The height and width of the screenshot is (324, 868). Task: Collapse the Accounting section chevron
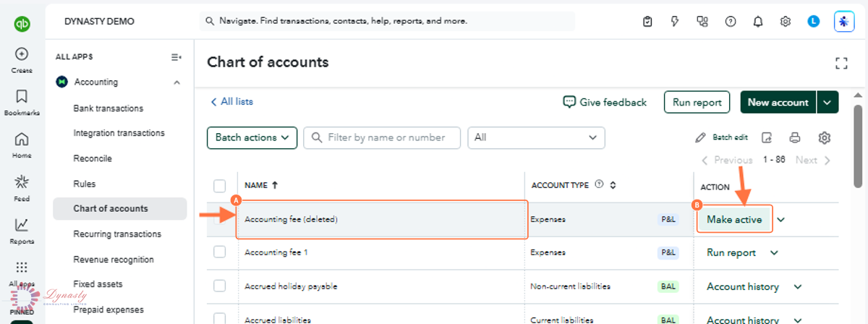[x=177, y=82]
